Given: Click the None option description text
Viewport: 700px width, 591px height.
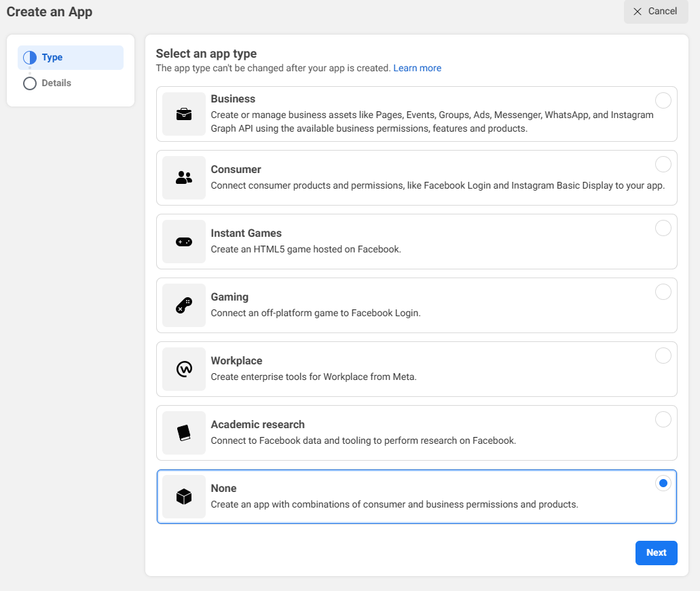Looking at the screenshot, I should click(394, 504).
